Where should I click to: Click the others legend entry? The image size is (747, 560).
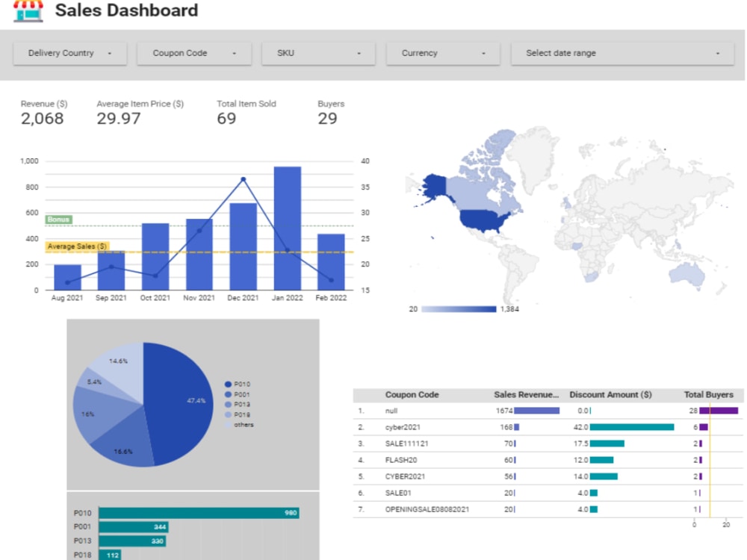[239, 425]
